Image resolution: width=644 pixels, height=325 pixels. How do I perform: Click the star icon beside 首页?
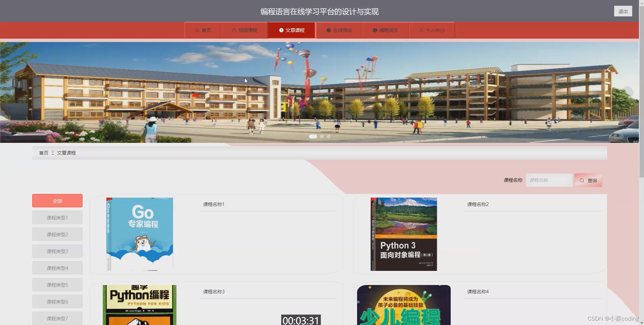[197, 30]
